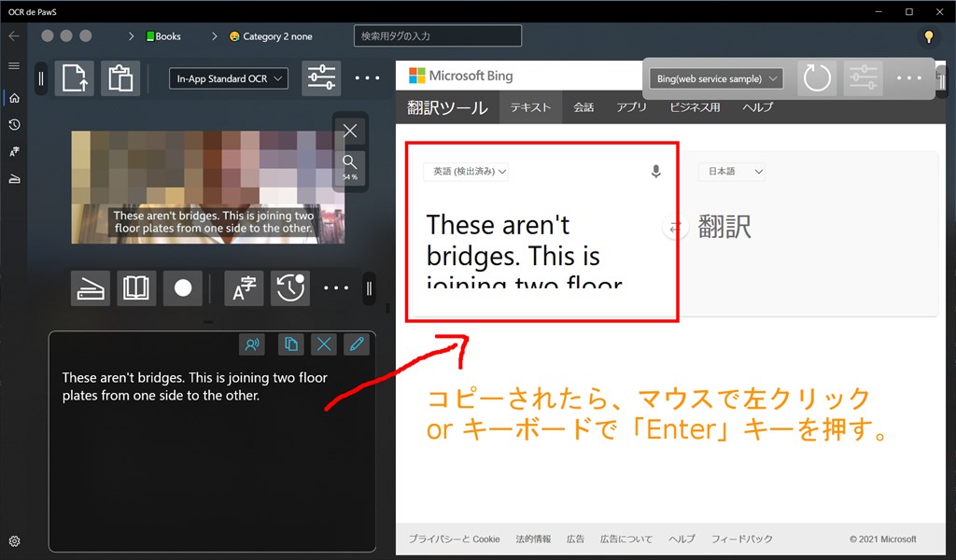956x560 pixels.
Task: Switch to the 会話 tab
Action: (583, 107)
